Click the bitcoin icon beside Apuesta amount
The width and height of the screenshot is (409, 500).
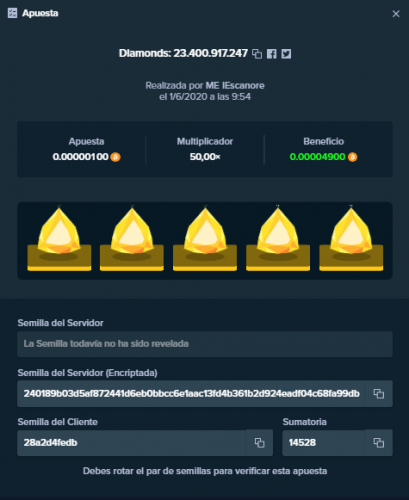[116, 157]
